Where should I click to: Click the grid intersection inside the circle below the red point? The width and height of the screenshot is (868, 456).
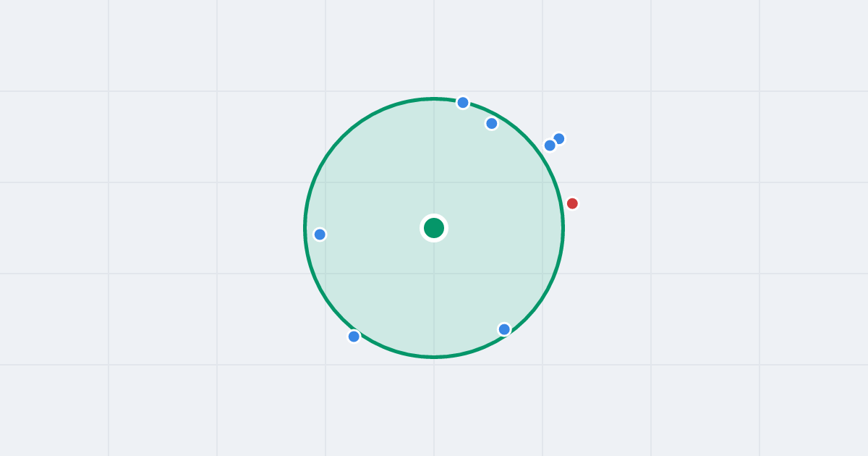(542, 274)
